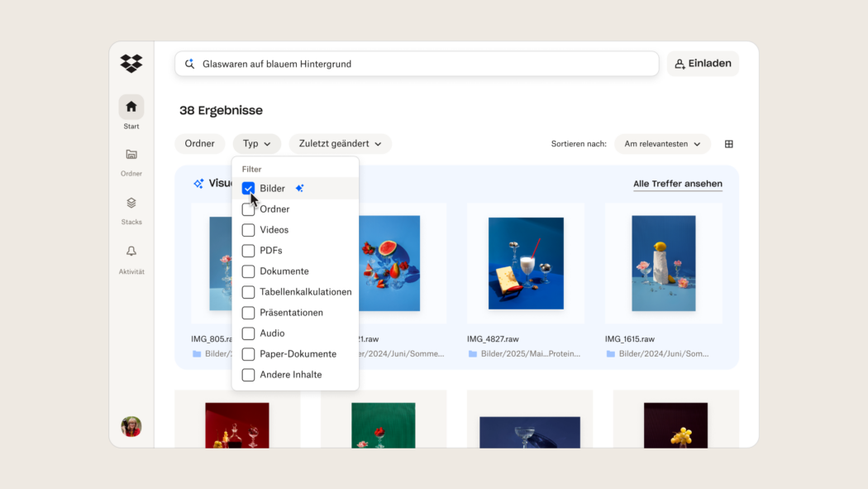The height and width of the screenshot is (489, 868).
Task: Go to Start home icon
Action: 131,107
